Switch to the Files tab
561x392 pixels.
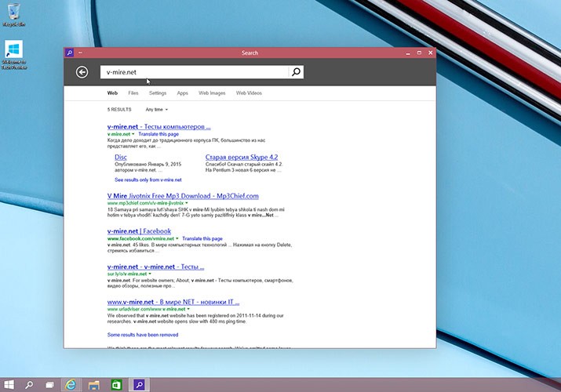(x=133, y=93)
